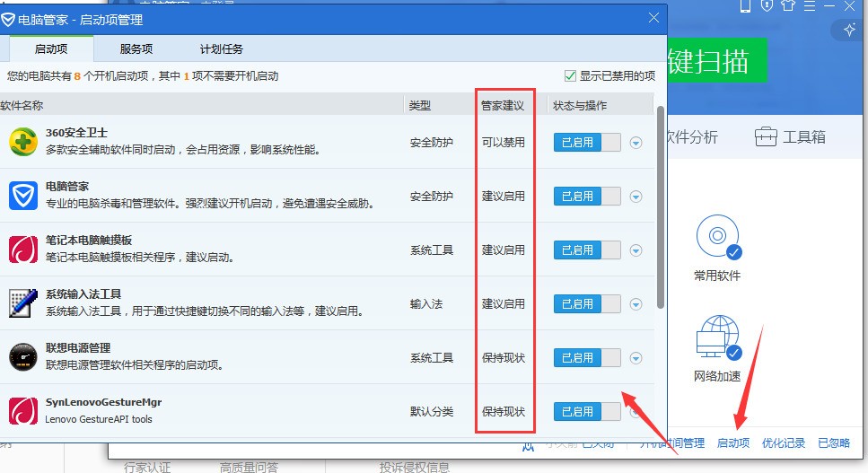Click 可以禁用 suggestion for 360安全卫士
This screenshot has width=868, height=473.
(504, 142)
